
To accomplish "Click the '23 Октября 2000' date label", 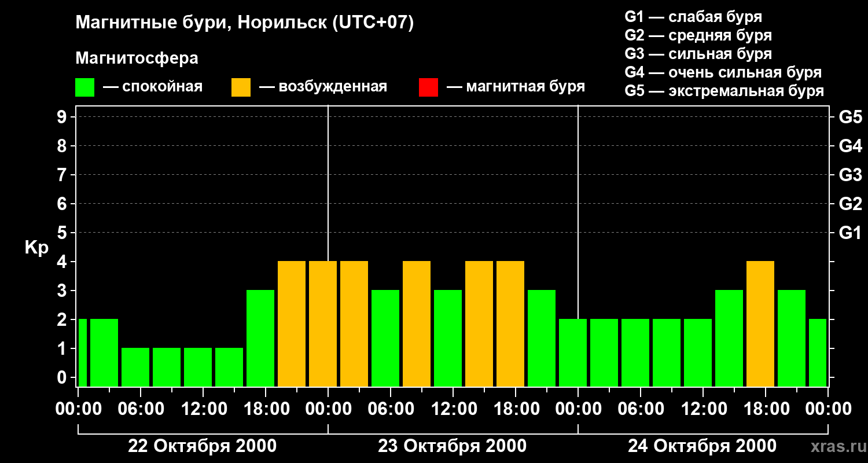I will (453, 446).
